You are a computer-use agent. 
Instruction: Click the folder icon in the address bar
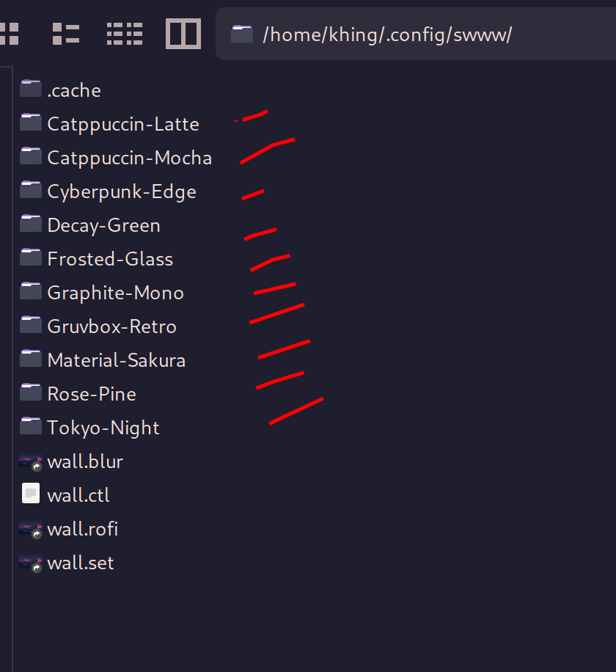(241, 33)
